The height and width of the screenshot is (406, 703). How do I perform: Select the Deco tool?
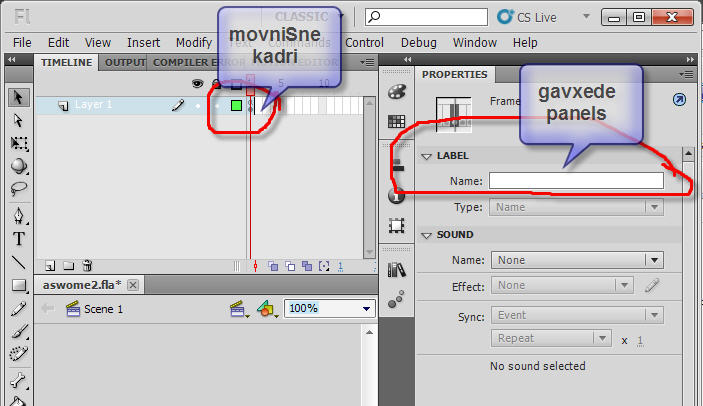click(x=18, y=354)
